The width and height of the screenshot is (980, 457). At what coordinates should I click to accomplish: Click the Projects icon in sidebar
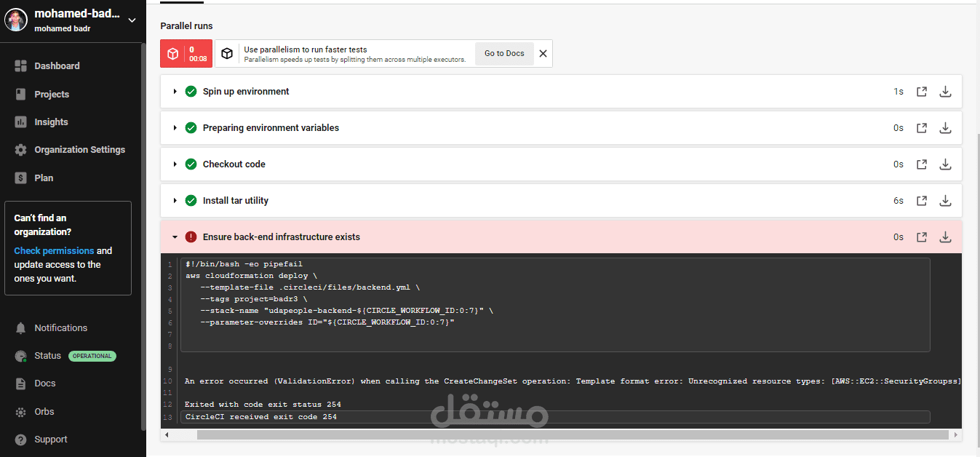[x=20, y=95]
